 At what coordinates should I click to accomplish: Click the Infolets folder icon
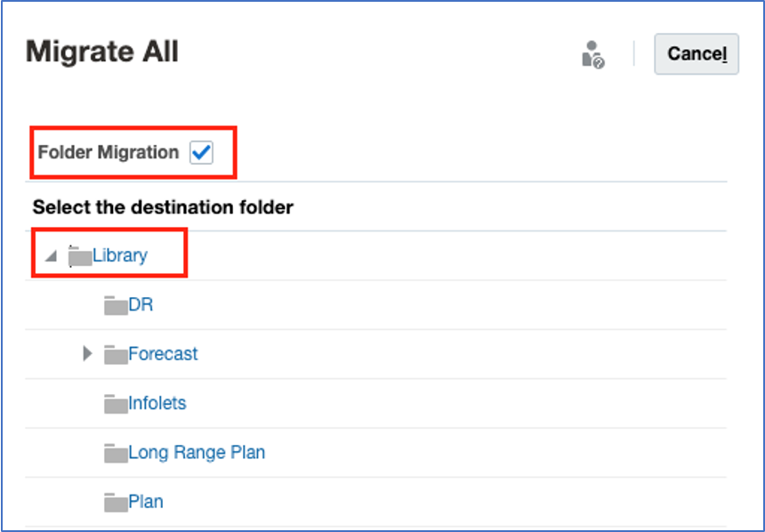tap(116, 404)
